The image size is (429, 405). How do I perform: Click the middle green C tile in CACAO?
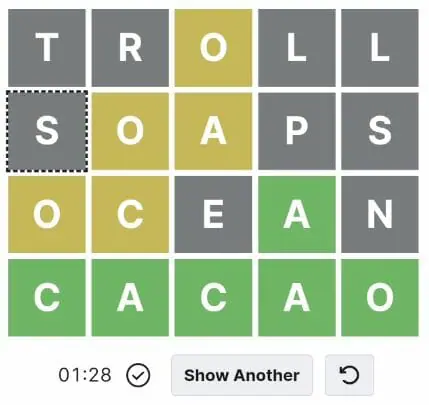point(213,298)
